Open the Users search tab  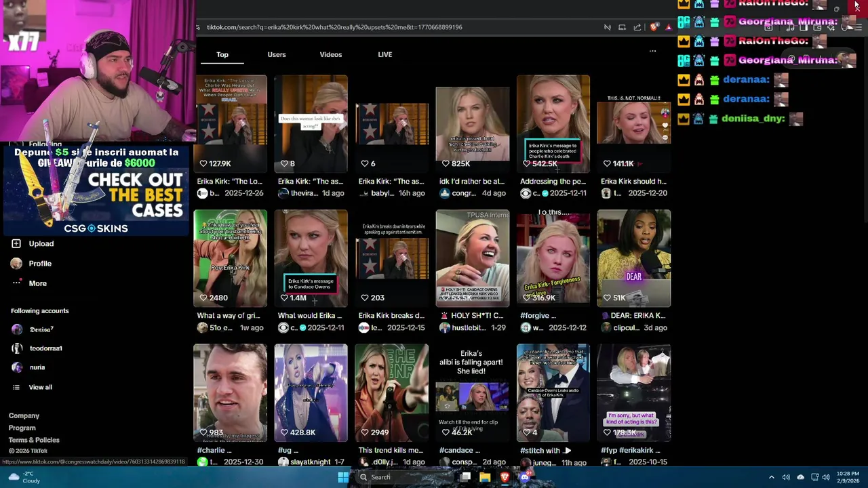[277, 54]
